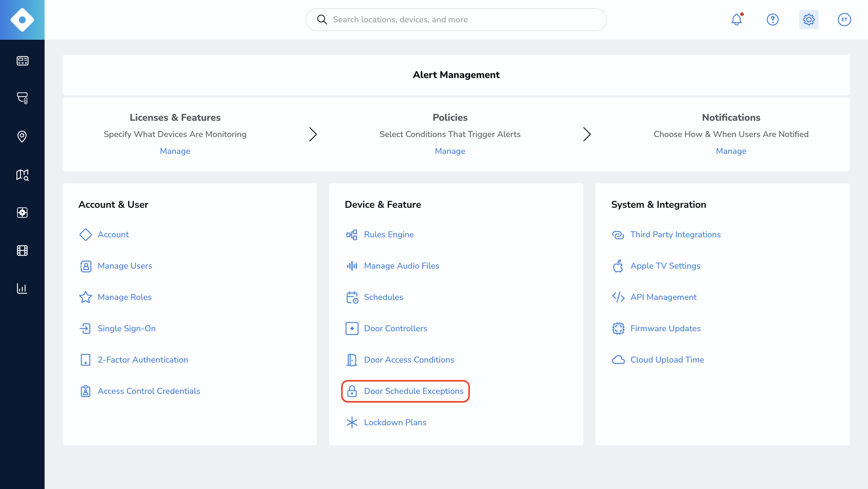The height and width of the screenshot is (489, 868).
Task: Open the Manage Users link
Action: (x=125, y=266)
